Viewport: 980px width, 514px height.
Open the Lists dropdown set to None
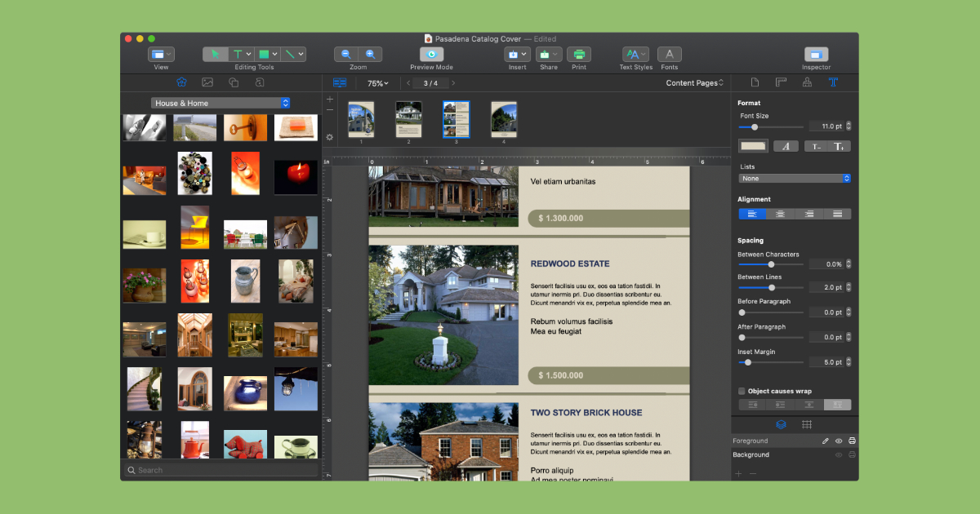pyautogui.click(x=794, y=178)
